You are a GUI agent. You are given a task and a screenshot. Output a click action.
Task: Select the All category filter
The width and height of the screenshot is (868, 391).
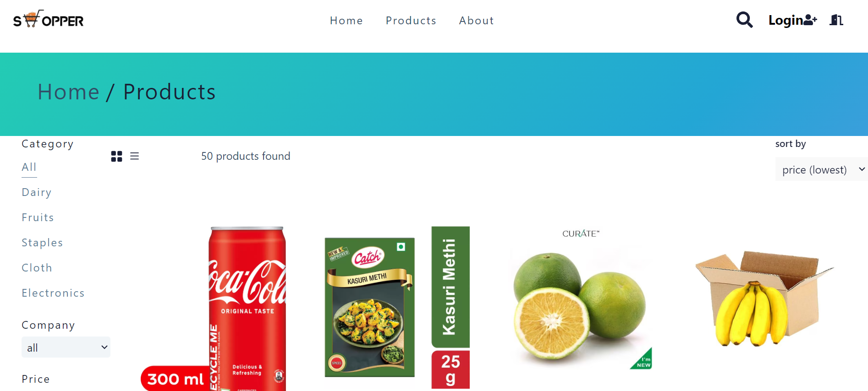click(29, 167)
